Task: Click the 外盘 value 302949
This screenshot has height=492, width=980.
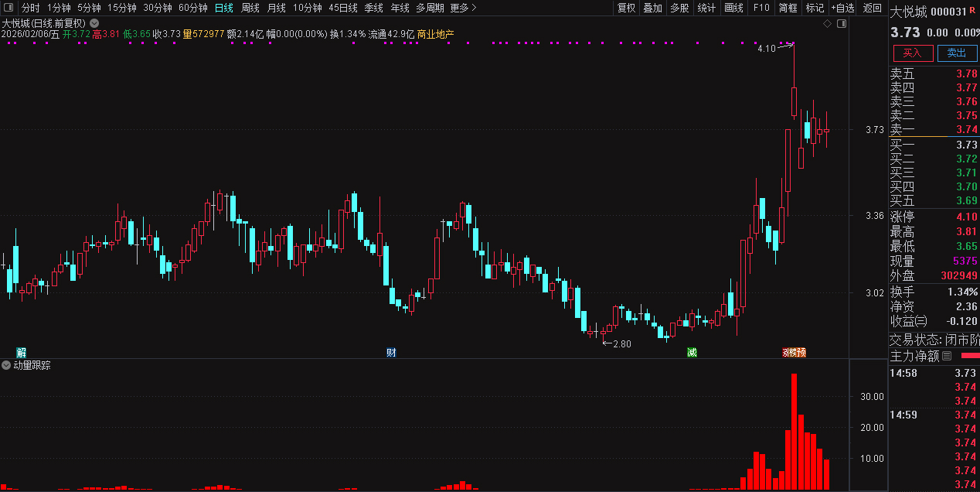Action: [x=959, y=275]
